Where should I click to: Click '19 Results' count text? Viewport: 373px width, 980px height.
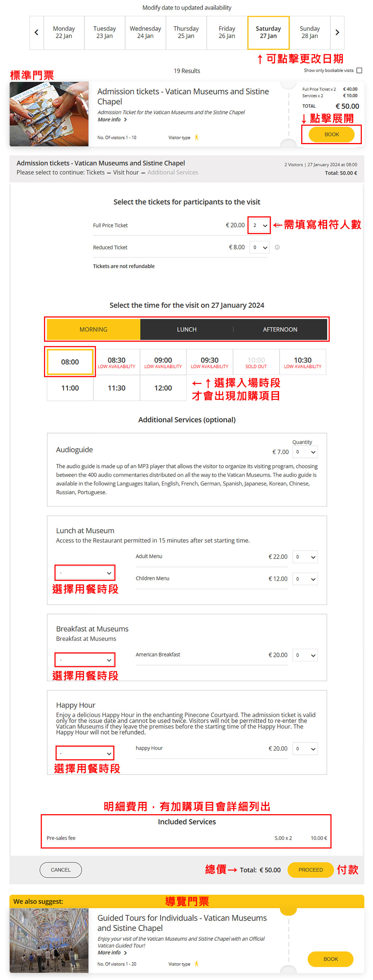[x=187, y=71]
